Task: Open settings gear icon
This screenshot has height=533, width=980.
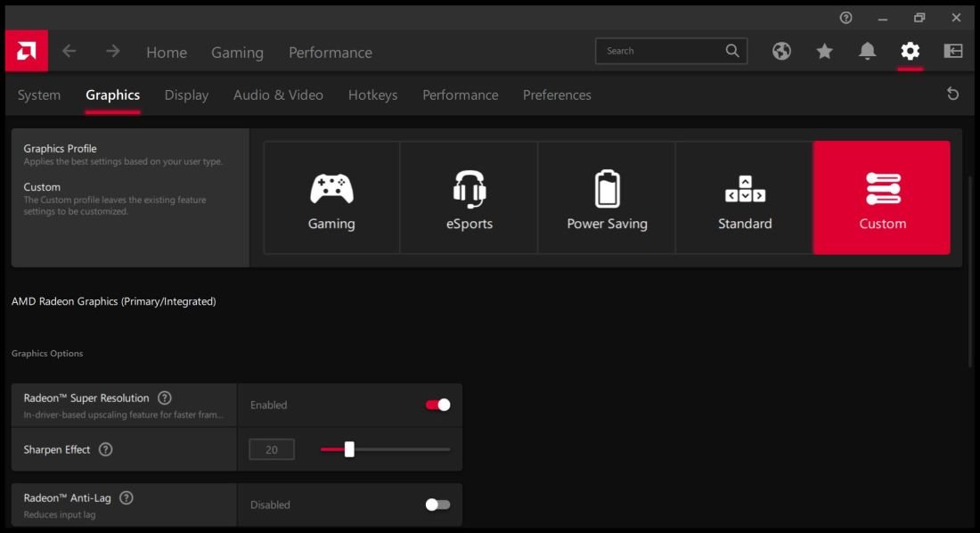Action: [910, 51]
